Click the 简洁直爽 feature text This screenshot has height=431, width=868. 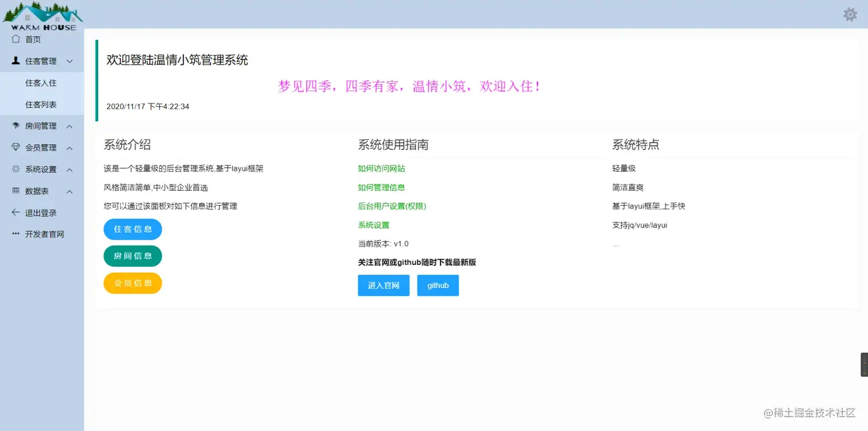pyautogui.click(x=628, y=187)
